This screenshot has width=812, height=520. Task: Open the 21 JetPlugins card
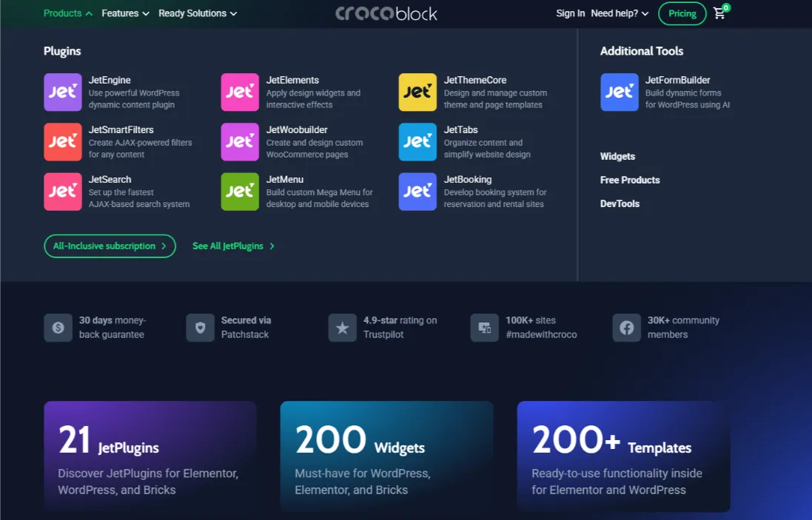(x=150, y=456)
